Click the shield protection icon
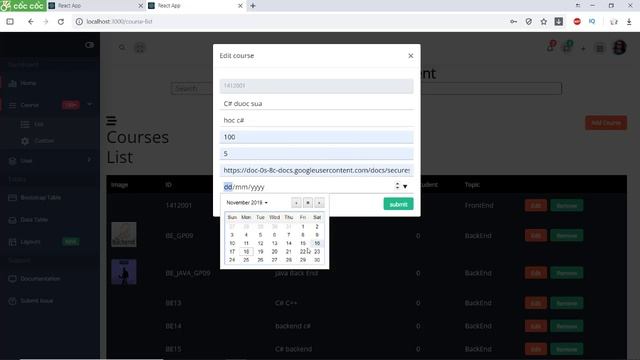Image resolution: width=640 pixels, height=360 pixels. click(529, 22)
